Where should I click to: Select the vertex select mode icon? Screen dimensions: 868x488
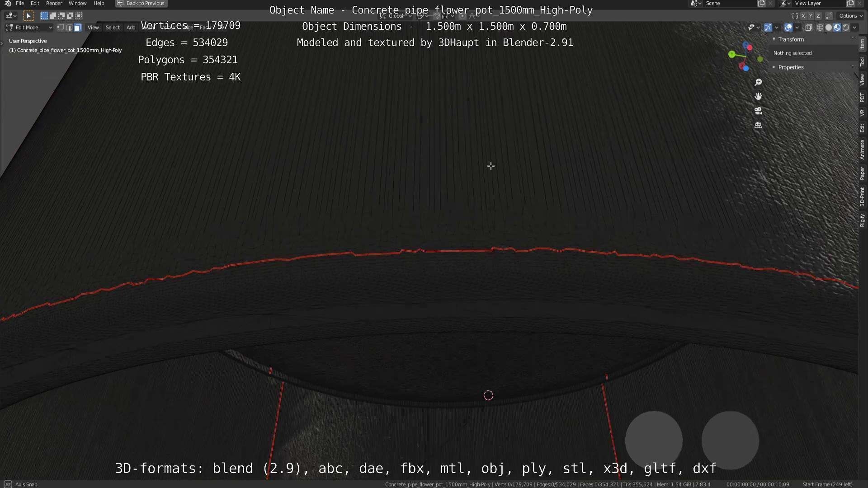pyautogui.click(x=61, y=28)
